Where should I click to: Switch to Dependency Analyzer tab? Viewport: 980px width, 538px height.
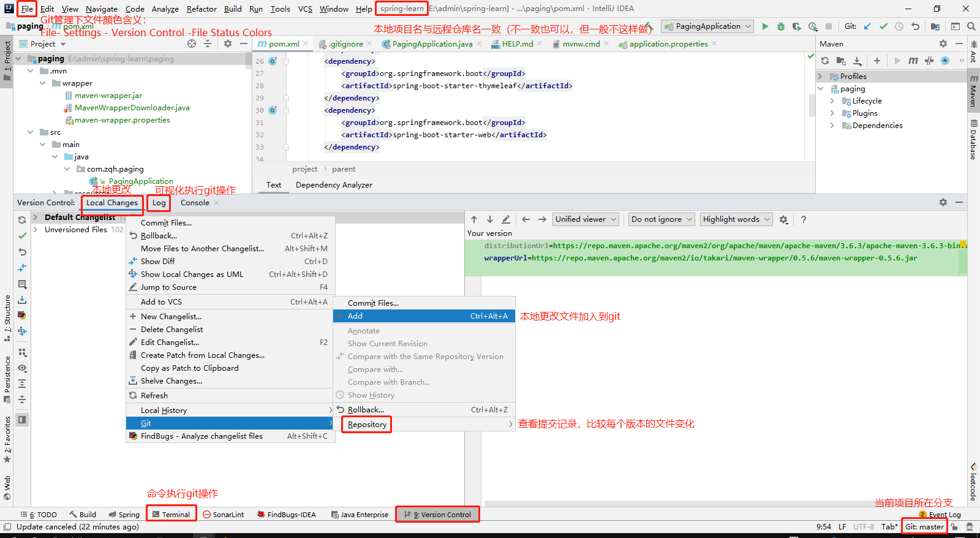[x=334, y=185]
